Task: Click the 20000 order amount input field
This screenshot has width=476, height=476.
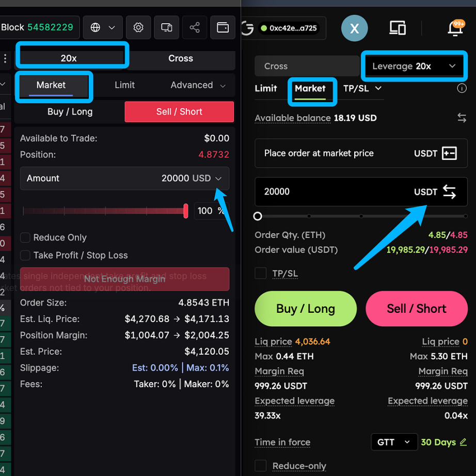Action: click(330, 192)
